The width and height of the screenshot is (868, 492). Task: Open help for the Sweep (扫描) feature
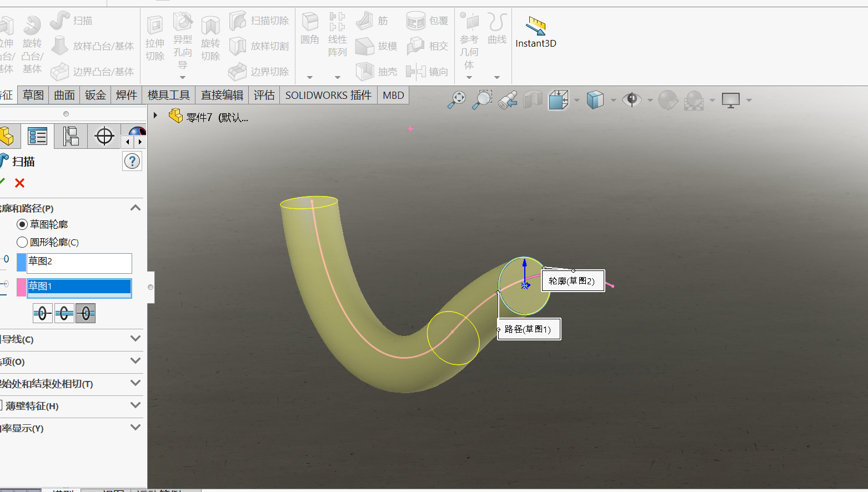coord(132,162)
